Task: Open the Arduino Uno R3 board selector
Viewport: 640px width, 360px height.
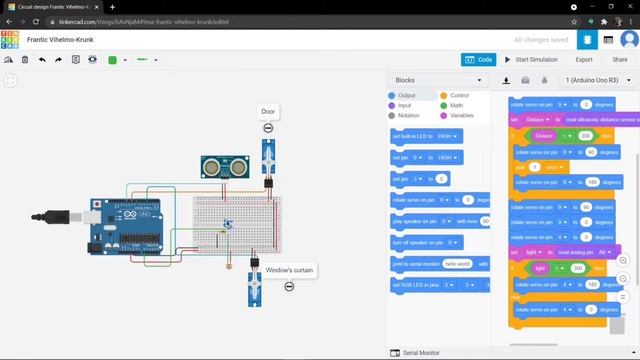Action: pyautogui.click(x=598, y=80)
